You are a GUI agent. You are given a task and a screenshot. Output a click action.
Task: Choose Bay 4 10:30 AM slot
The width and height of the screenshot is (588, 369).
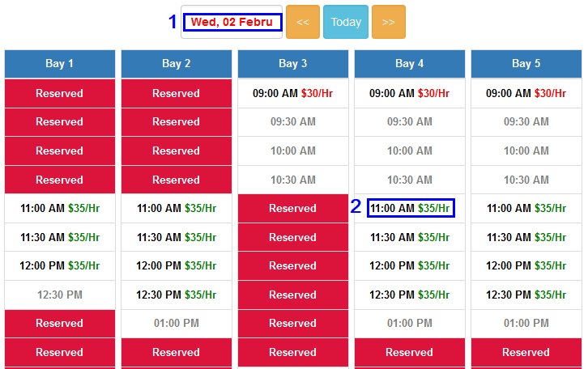(x=410, y=180)
